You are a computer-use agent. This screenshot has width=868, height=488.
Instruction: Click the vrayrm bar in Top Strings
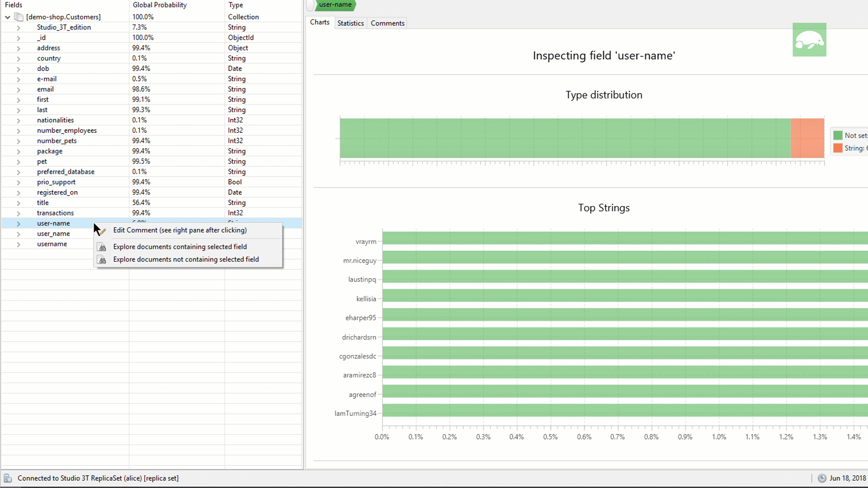point(625,238)
